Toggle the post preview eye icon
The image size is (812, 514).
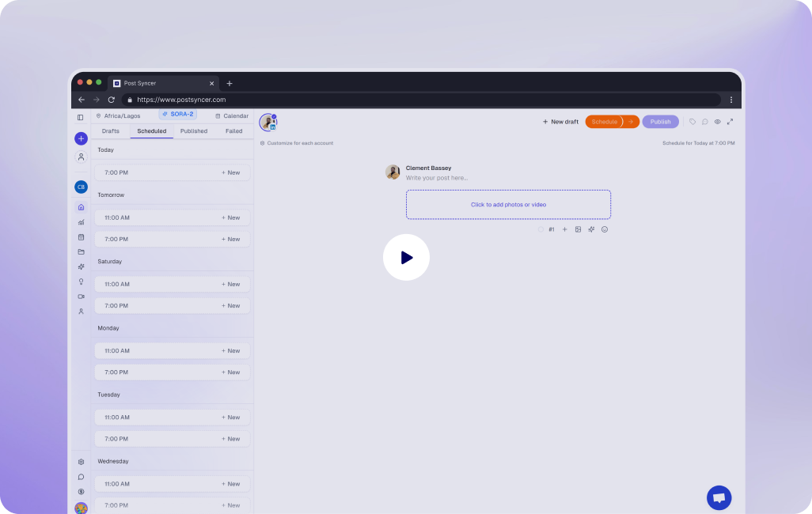pyautogui.click(x=717, y=122)
